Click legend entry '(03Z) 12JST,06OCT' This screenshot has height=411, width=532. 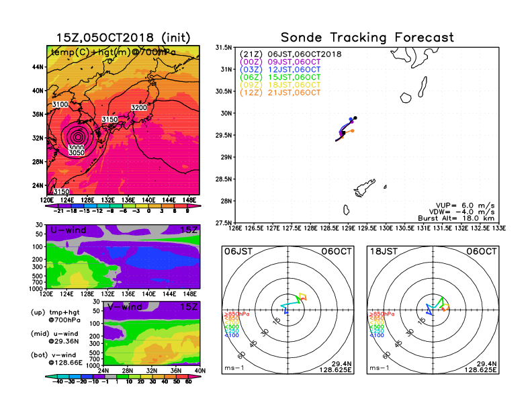tap(280, 70)
